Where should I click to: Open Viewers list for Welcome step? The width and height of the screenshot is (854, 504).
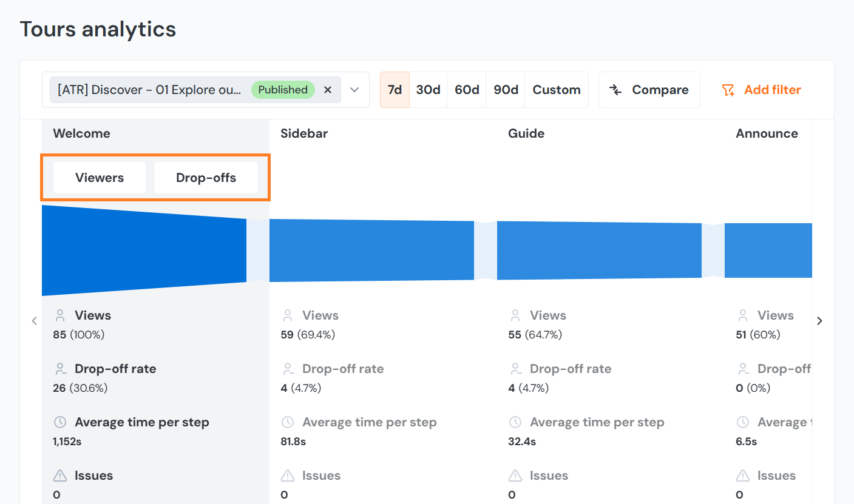(x=100, y=178)
